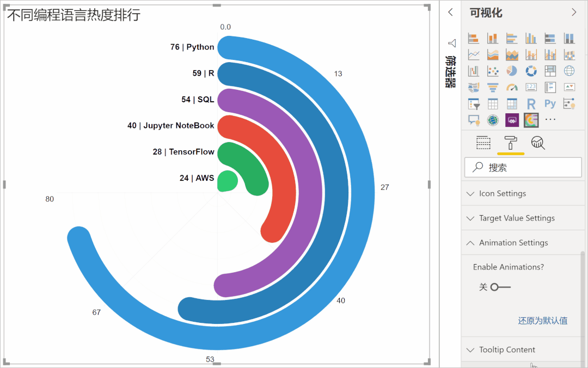588x368 pixels.
Task: Click the 搜索 search input box
Action: pyautogui.click(x=523, y=168)
